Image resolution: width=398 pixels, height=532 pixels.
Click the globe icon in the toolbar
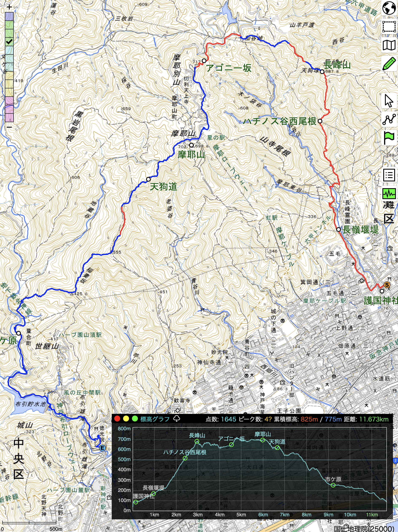(x=389, y=8)
